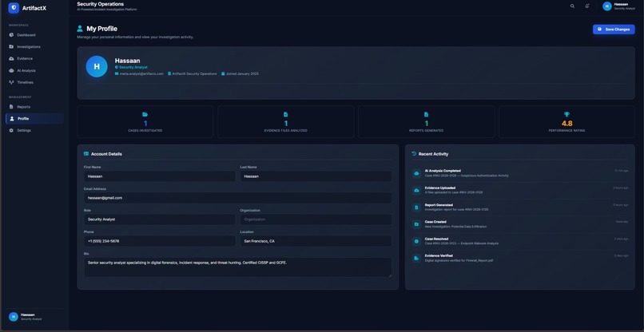This screenshot has width=644, height=332.
Task: Click the Evidence Uploaded activity icon
Action: pos(417,191)
